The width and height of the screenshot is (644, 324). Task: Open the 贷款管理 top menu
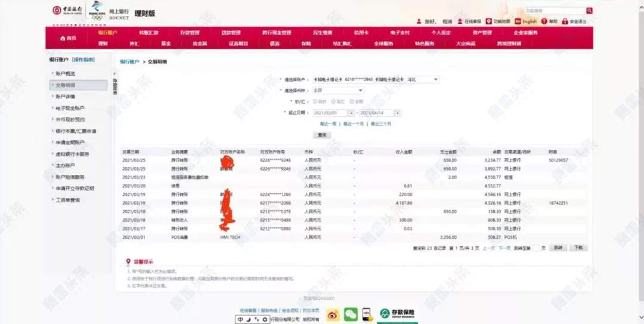click(231, 32)
